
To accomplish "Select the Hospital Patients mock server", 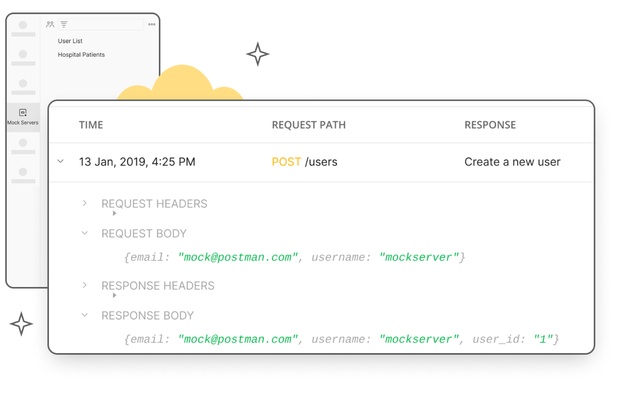I will tap(81, 55).
